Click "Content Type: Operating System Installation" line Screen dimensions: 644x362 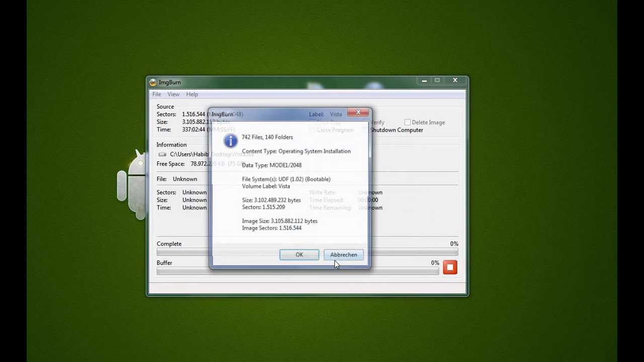(296, 151)
